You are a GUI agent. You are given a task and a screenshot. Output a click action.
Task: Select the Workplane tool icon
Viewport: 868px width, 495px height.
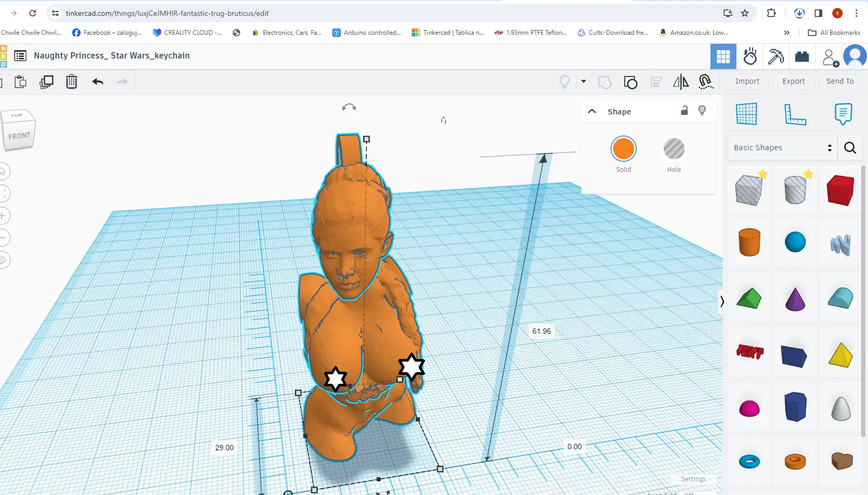[x=746, y=114]
